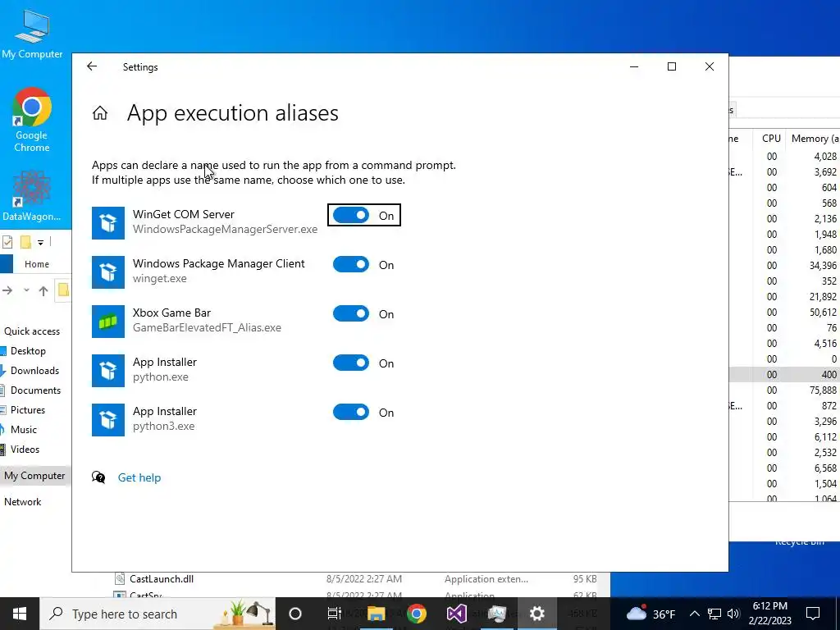
Task: Click the App Installer python3.exe icon
Action: pyautogui.click(x=108, y=420)
